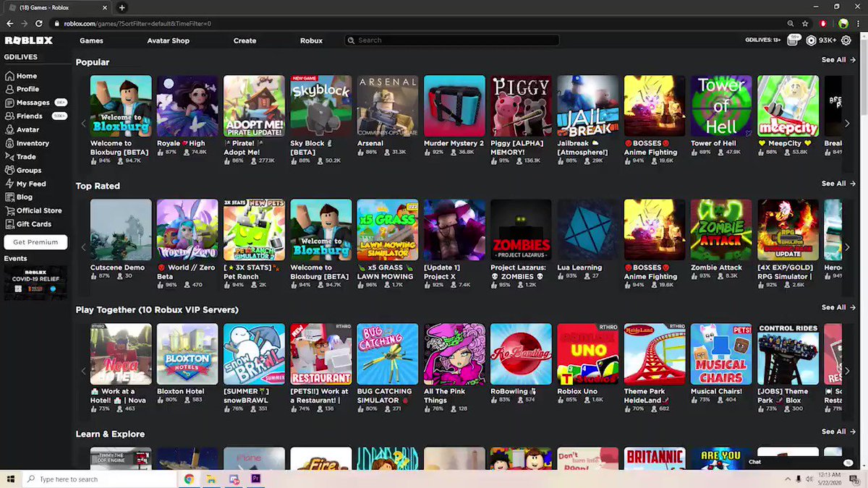
Task: Click the Home sidebar icon
Action: pos(9,76)
